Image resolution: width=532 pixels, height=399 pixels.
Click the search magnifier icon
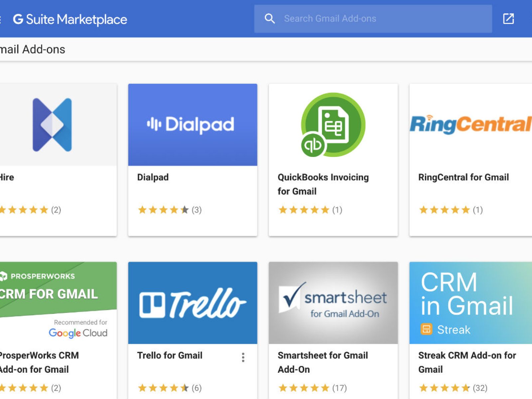point(269,19)
